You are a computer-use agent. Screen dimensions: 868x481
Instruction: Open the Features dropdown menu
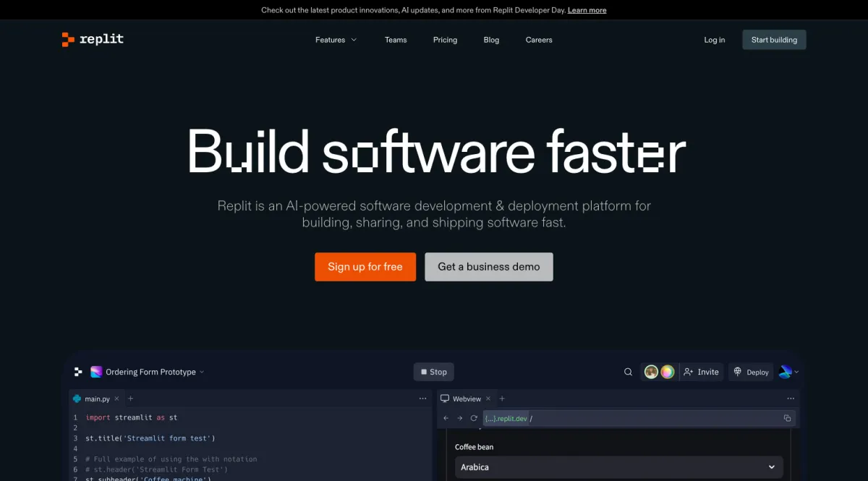336,40
